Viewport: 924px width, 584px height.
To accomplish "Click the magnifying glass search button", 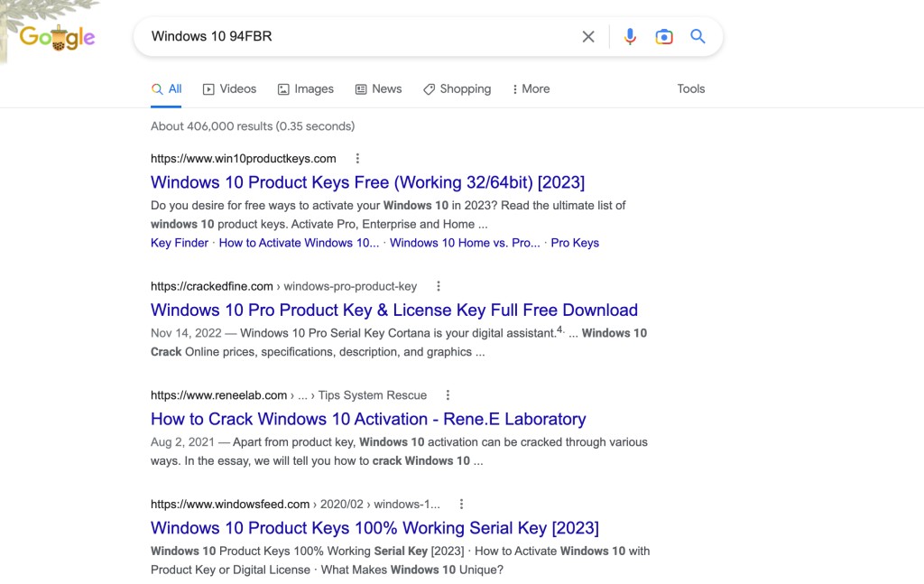I will pos(698,36).
